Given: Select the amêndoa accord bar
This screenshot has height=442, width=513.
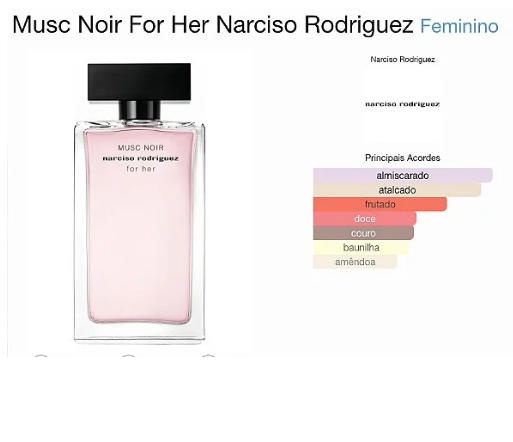Looking at the screenshot, I should click(355, 262).
